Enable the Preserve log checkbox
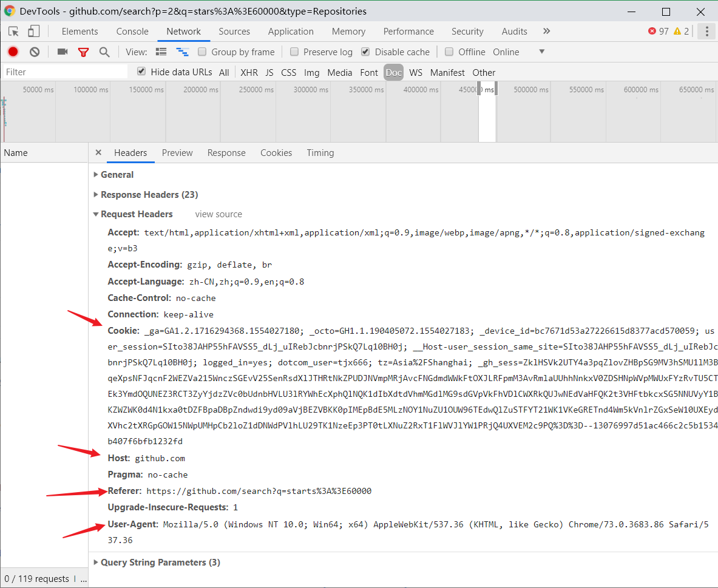 pos(294,52)
